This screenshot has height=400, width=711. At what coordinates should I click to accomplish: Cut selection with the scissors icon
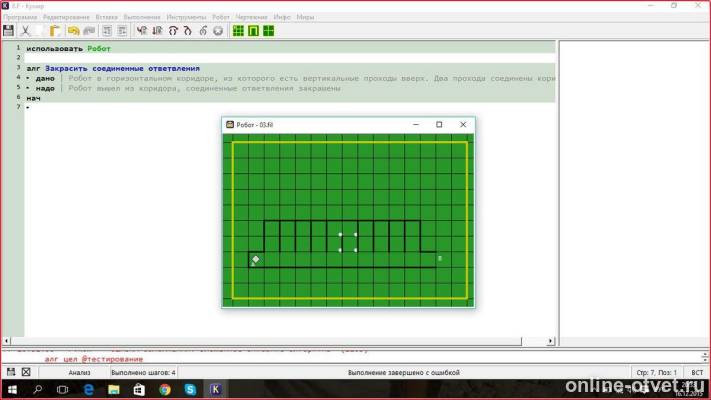(26, 31)
